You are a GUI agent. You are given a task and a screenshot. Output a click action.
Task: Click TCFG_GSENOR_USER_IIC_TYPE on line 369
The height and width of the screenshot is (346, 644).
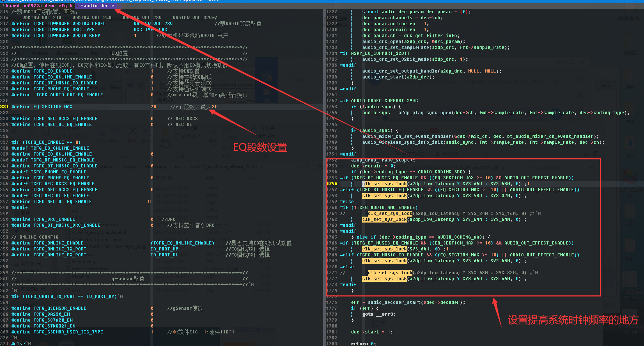(68, 332)
